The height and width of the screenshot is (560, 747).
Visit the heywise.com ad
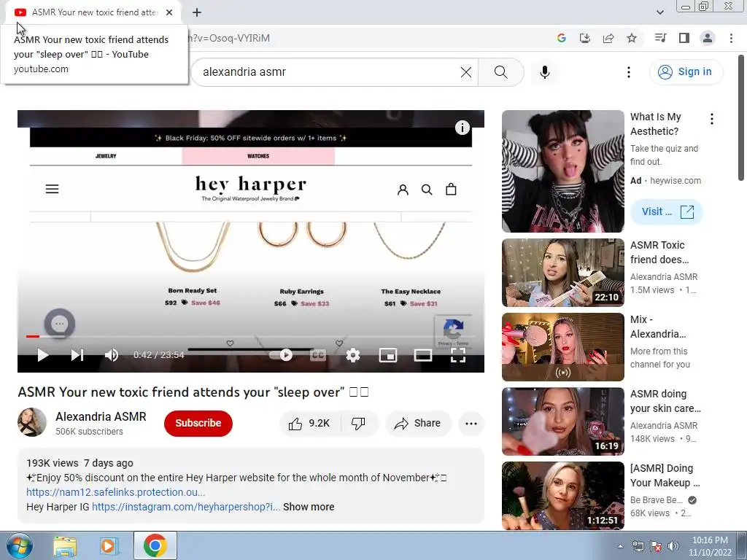coord(667,212)
